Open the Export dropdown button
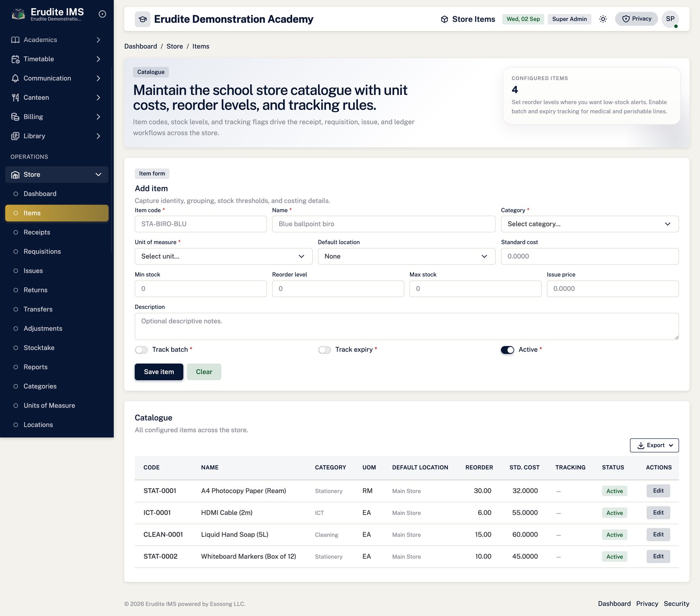The width and height of the screenshot is (700, 616). pos(654,445)
